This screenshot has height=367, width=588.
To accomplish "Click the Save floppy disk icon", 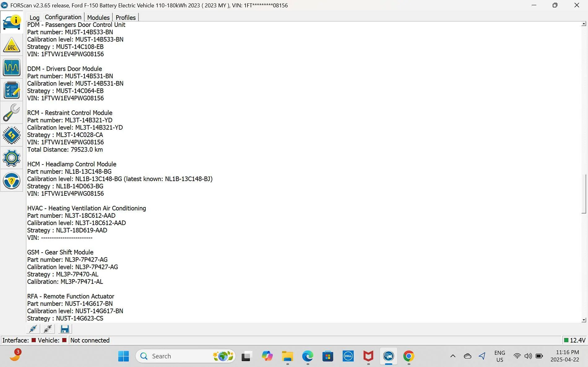I will (x=65, y=329).
